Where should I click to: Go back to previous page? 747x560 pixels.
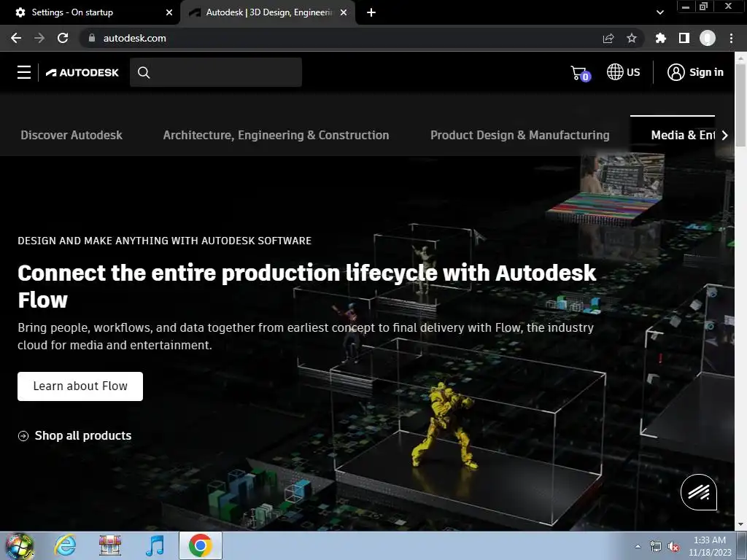(x=16, y=38)
